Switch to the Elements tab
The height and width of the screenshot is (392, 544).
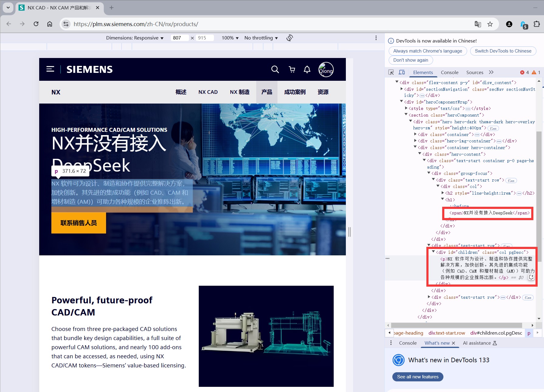(x=423, y=72)
